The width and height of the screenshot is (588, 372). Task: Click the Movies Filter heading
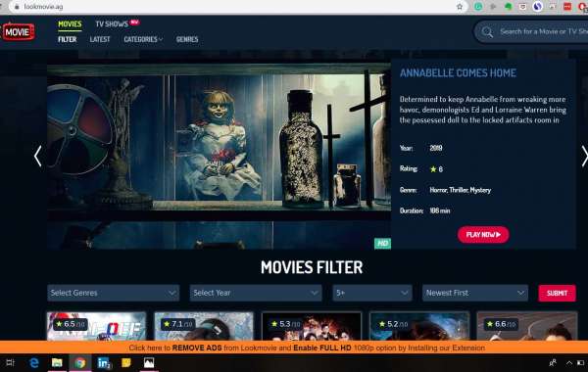(312, 267)
